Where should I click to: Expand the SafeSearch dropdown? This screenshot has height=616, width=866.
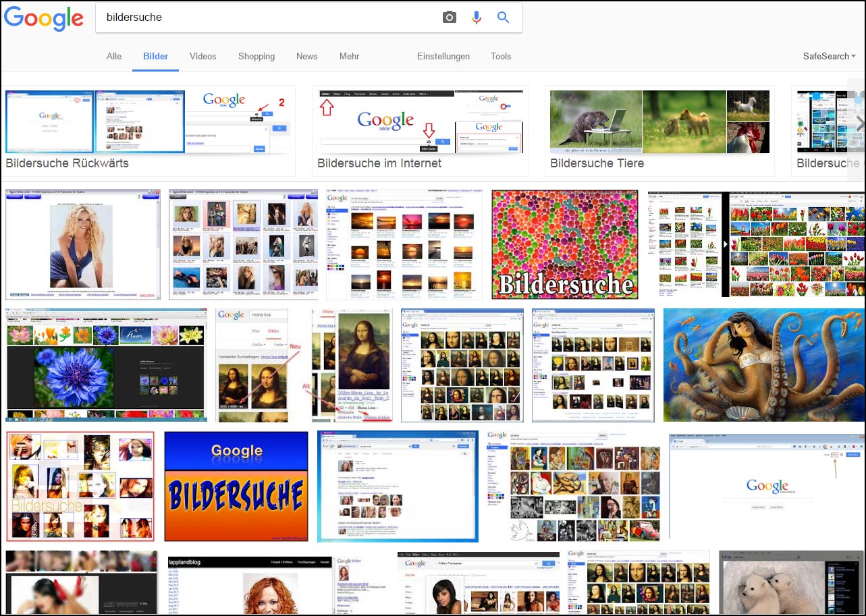click(829, 57)
